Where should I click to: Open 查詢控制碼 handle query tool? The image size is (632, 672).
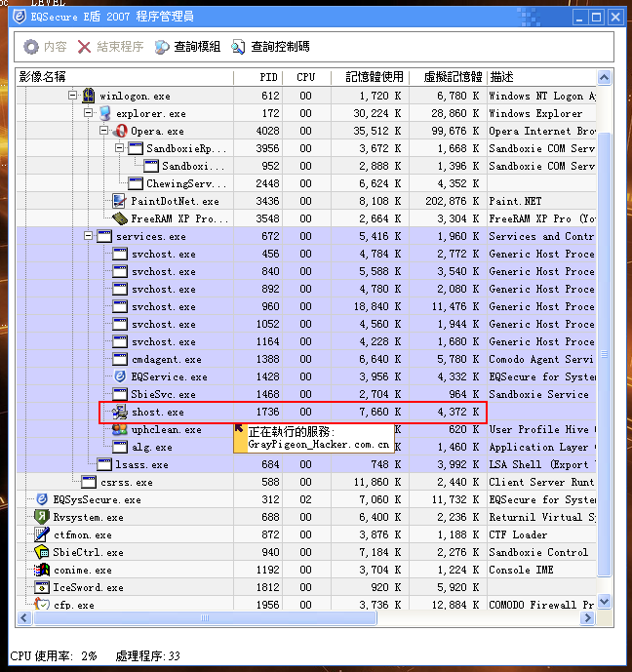[x=270, y=47]
